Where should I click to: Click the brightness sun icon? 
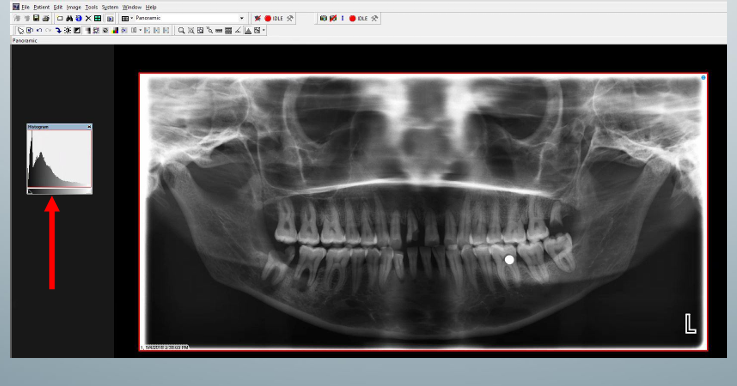coord(68,31)
